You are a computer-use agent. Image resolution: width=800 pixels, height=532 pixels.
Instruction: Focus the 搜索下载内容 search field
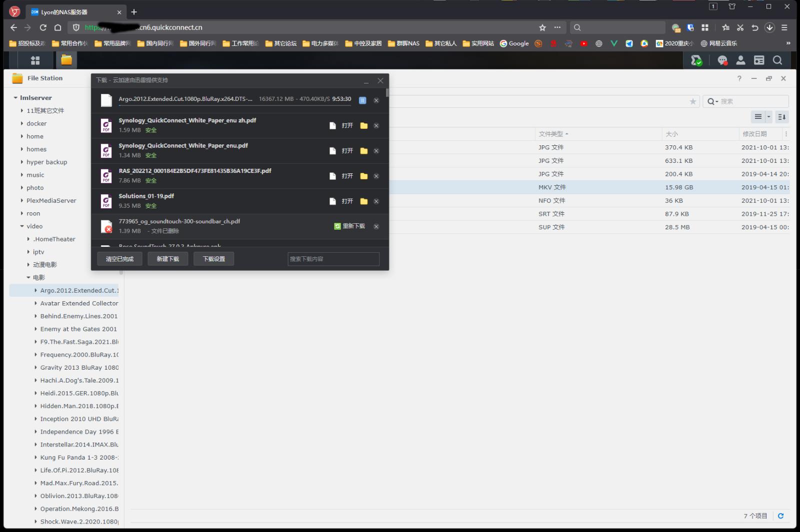tap(333, 259)
